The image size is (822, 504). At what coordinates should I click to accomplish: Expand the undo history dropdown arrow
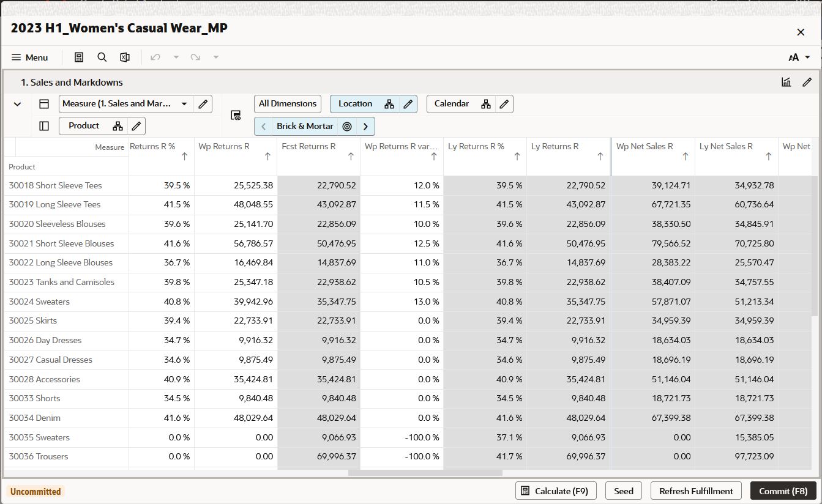coord(176,57)
